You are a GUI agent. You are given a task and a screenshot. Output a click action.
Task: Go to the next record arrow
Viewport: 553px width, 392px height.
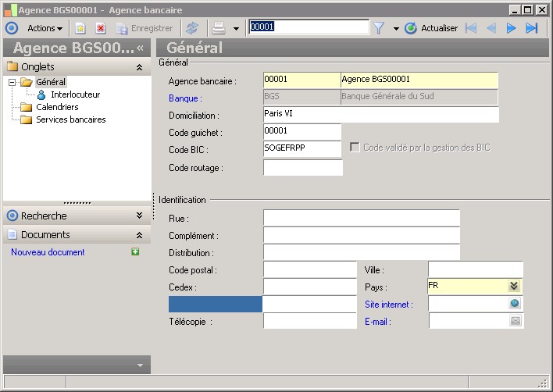point(512,28)
